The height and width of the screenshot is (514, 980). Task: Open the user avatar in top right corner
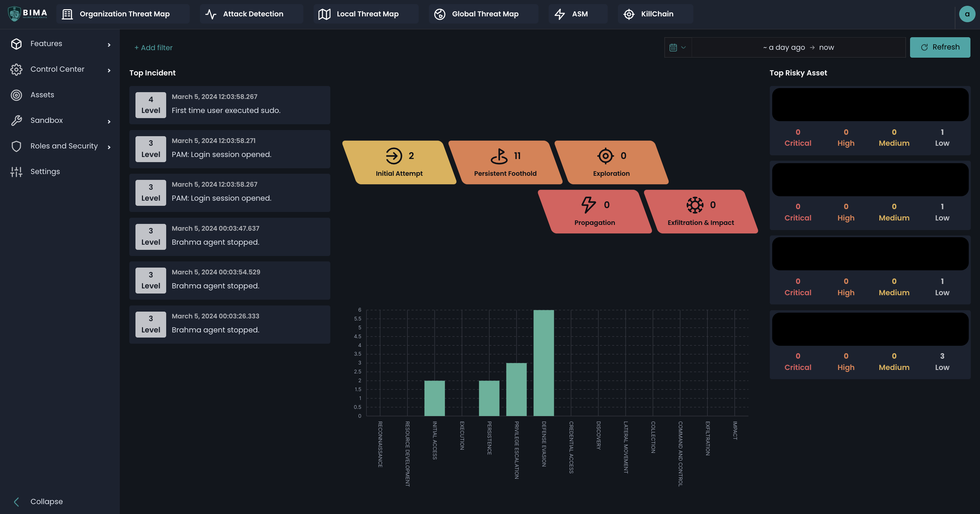point(967,14)
